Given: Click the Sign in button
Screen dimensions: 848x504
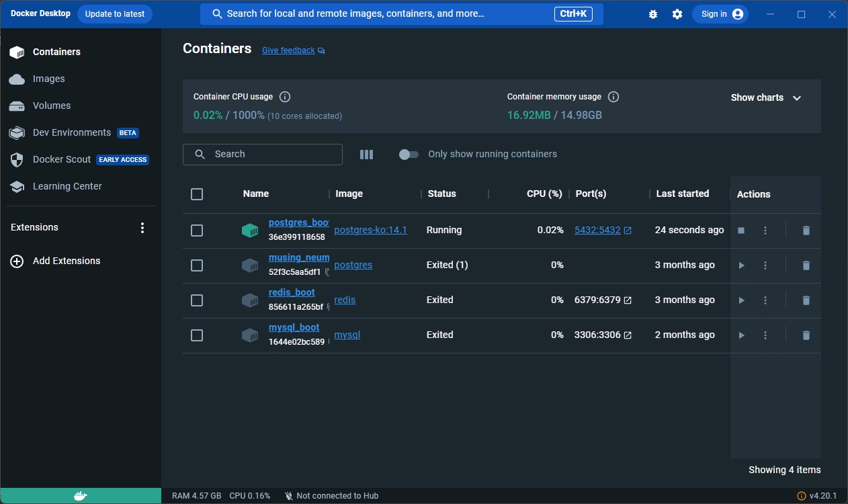Looking at the screenshot, I should pyautogui.click(x=720, y=14).
